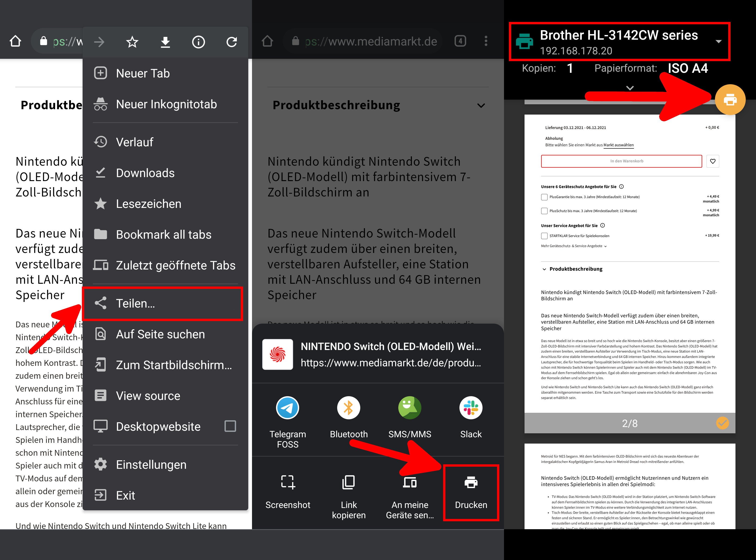This screenshot has width=756, height=560.
Task: Tap the shared page URL text
Action: click(391, 363)
